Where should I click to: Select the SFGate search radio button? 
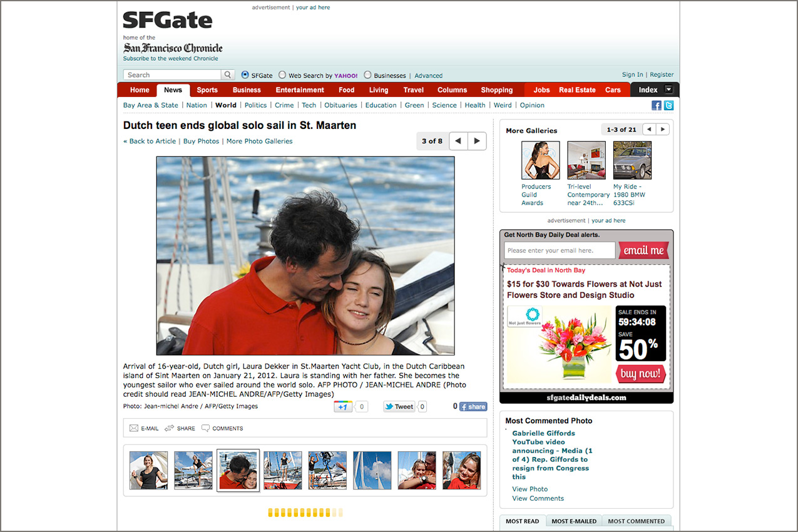(245, 75)
